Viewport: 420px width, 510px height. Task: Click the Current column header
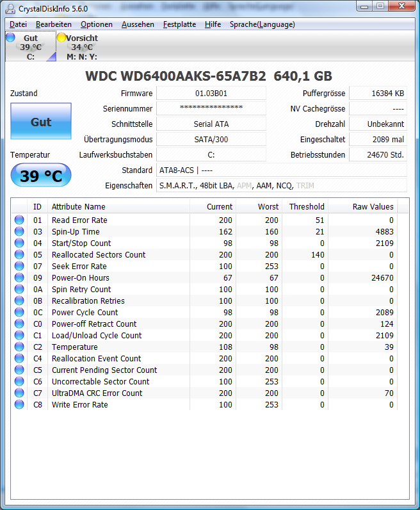(213, 206)
